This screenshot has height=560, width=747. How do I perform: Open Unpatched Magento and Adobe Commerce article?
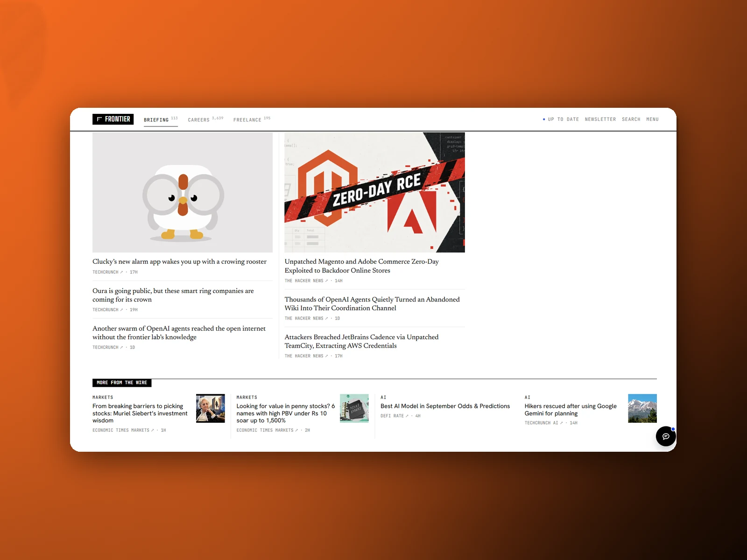pos(362,266)
